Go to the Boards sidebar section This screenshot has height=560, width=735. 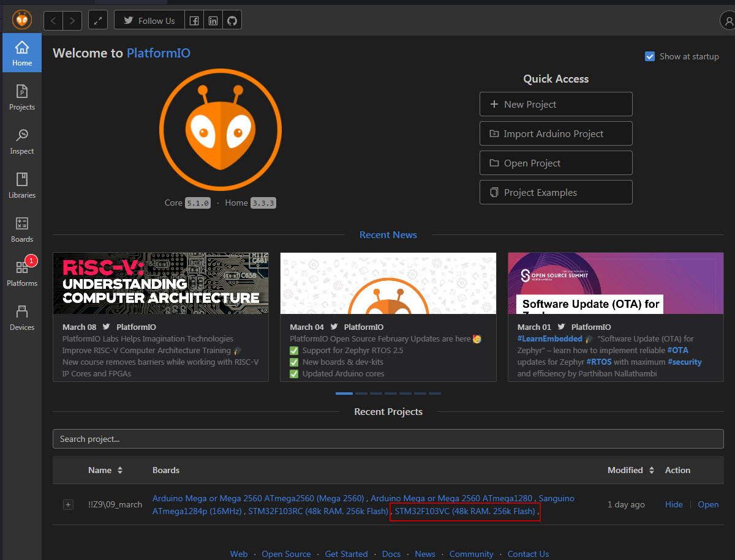click(22, 230)
